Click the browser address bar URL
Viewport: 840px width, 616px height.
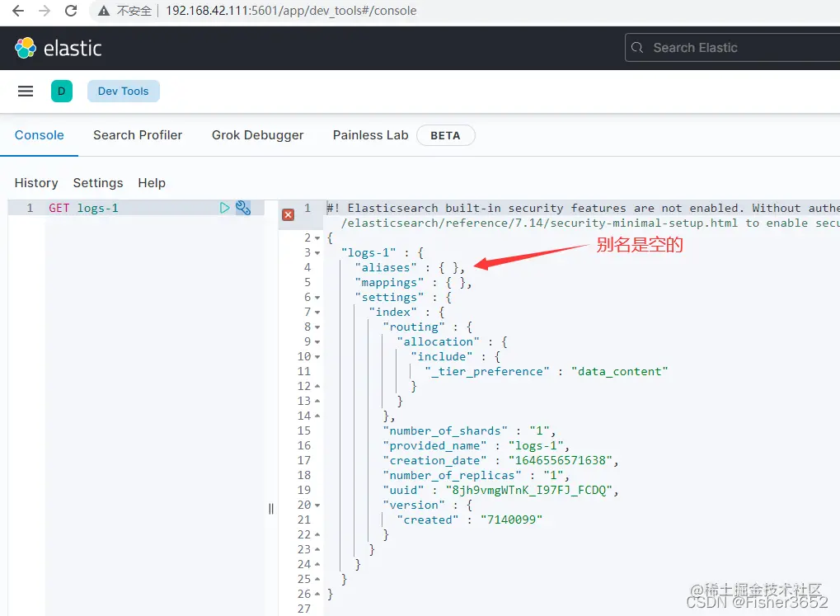(x=291, y=11)
